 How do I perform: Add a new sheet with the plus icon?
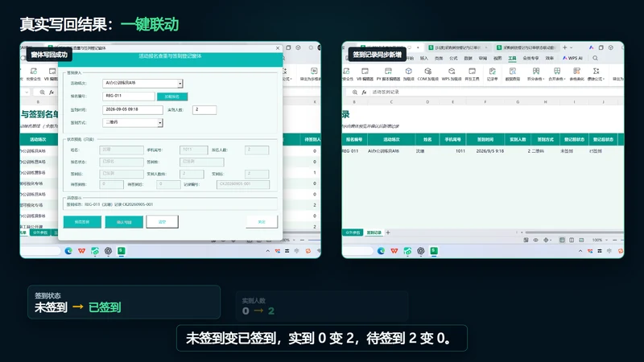point(388,232)
